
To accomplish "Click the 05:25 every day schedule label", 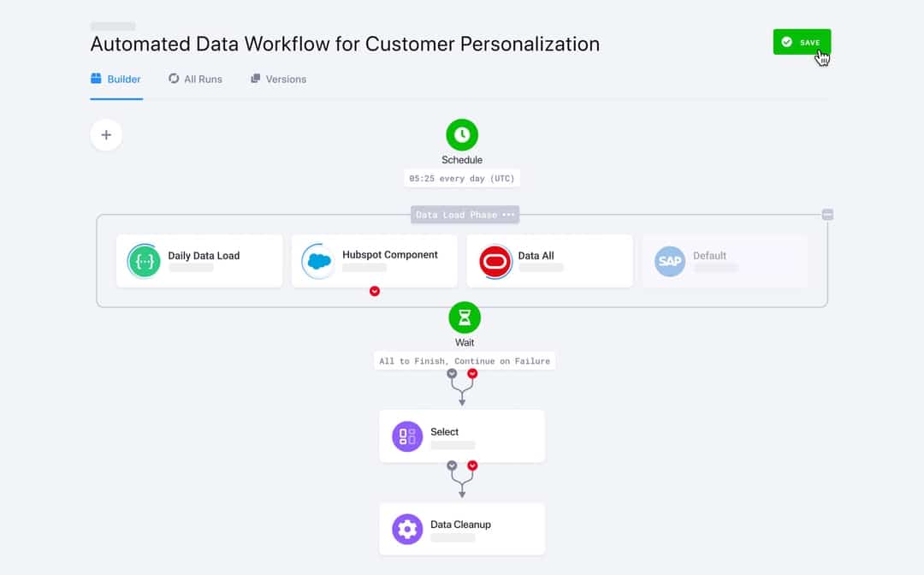I will click(462, 178).
